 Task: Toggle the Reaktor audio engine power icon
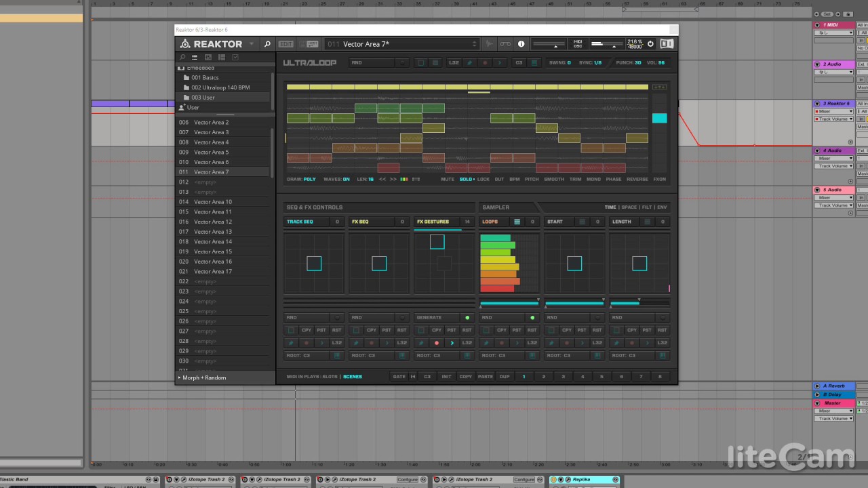[650, 44]
